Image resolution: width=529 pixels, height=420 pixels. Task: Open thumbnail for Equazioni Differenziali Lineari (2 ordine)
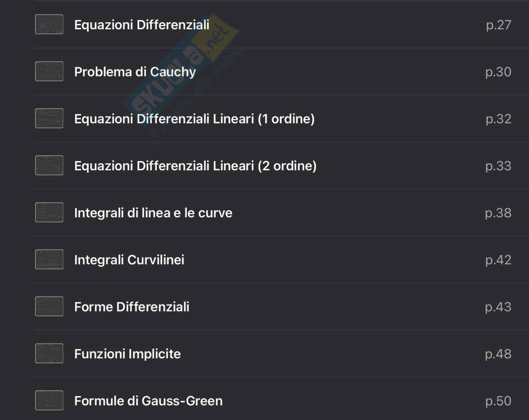(49, 165)
